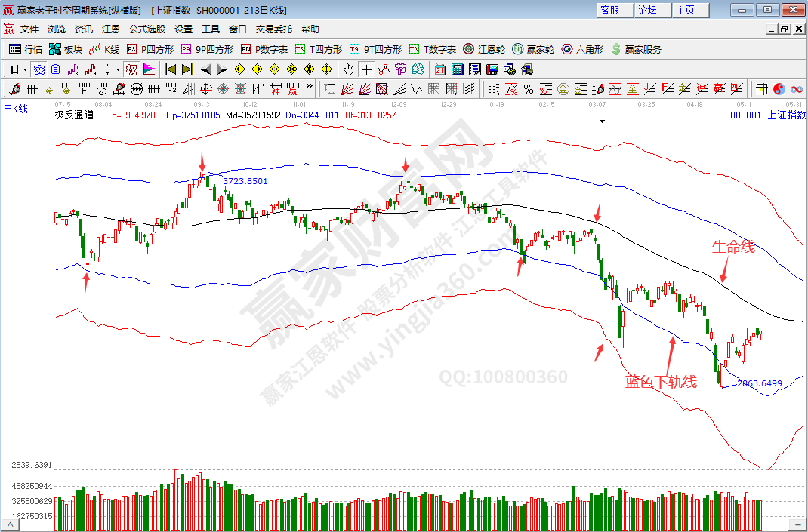
Task: Click the save floppy disk icon
Action: pyautogui.click(x=492, y=69)
